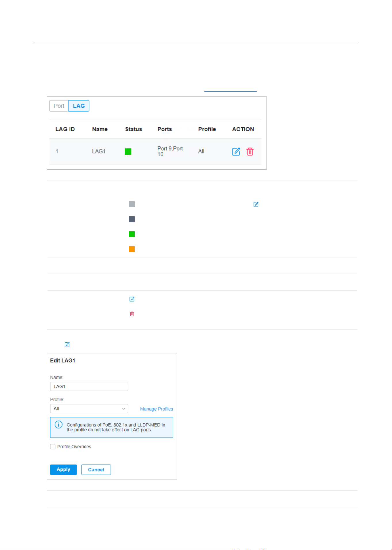This screenshot has height=550, width=392.
Task: Open the Profile dropdown showing All
Action: [89, 409]
